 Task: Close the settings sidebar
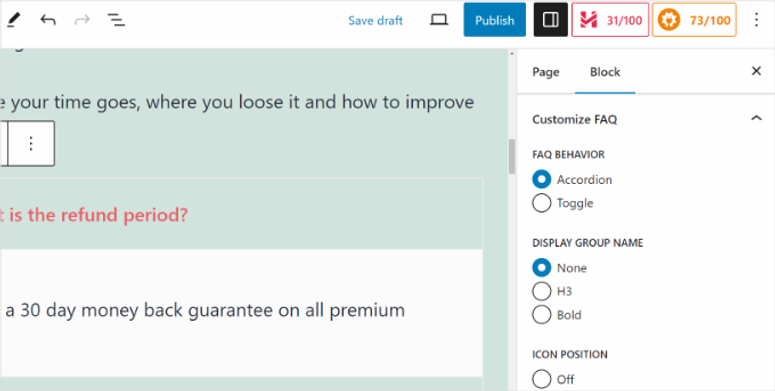(756, 71)
